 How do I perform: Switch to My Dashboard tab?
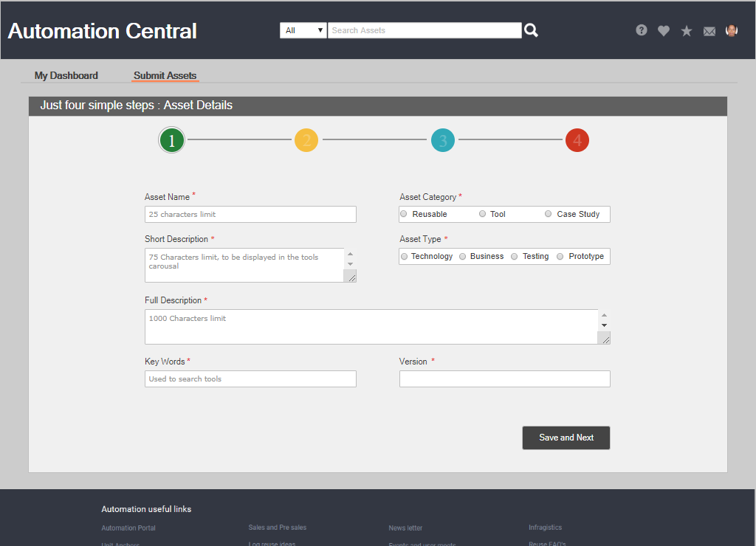click(66, 75)
